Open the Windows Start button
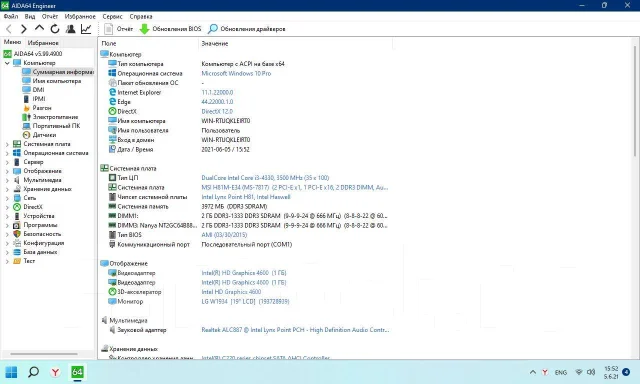 [x=11, y=372]
